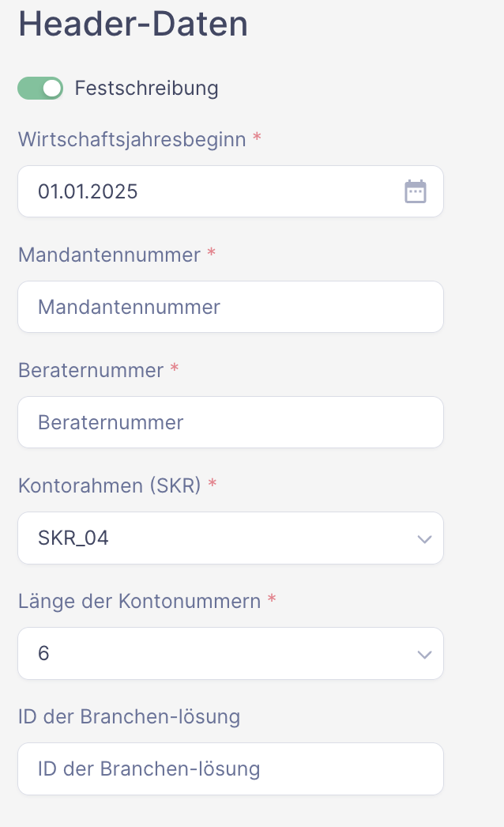
Task: Click the arrow next to account number length 6
Action: 424,654
